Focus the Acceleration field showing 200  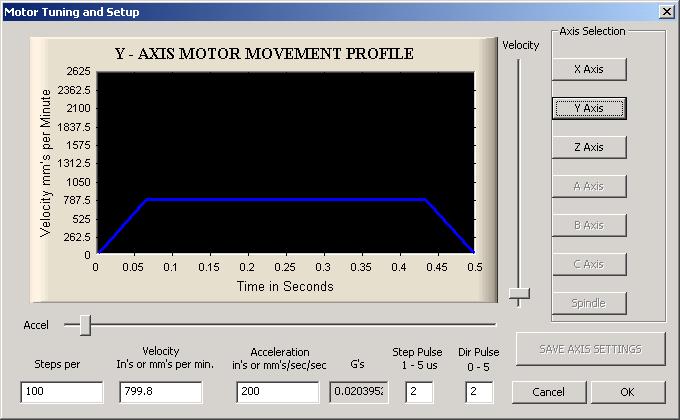point(278,392)
